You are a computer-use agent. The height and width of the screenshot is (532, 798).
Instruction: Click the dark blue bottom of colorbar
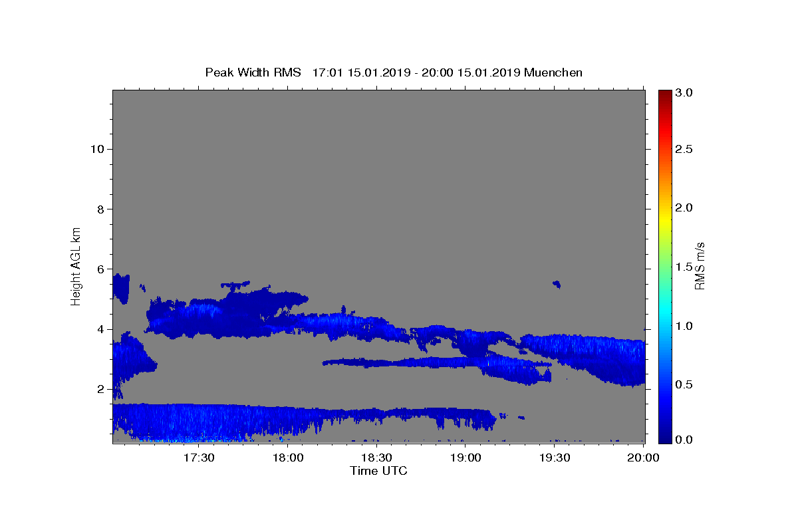click(x=665, y=438)
